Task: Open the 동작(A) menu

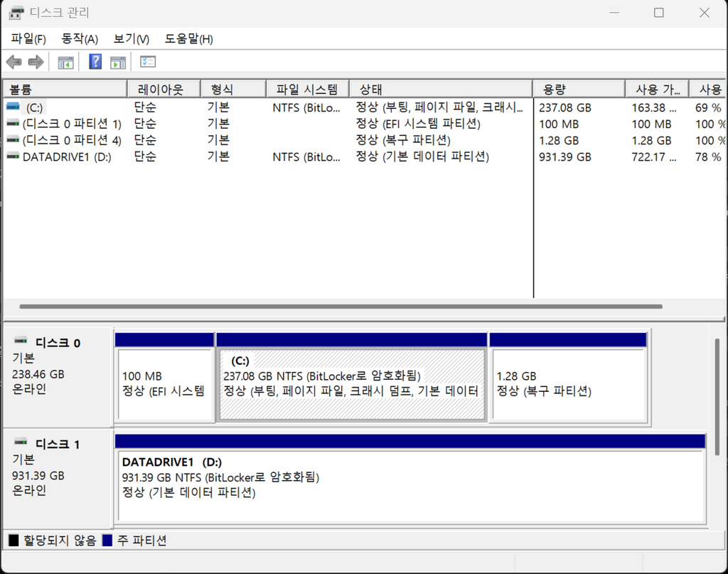Action: coord(80,38)
